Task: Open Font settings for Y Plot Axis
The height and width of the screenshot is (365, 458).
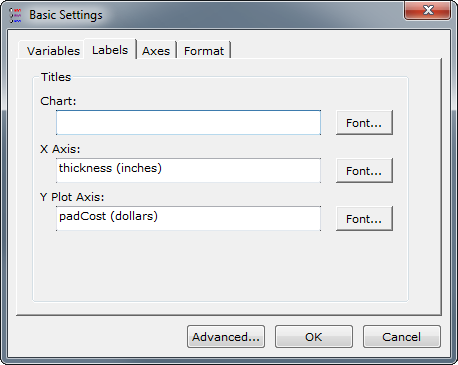Action: pyautogui.click(x=364, y=219)
